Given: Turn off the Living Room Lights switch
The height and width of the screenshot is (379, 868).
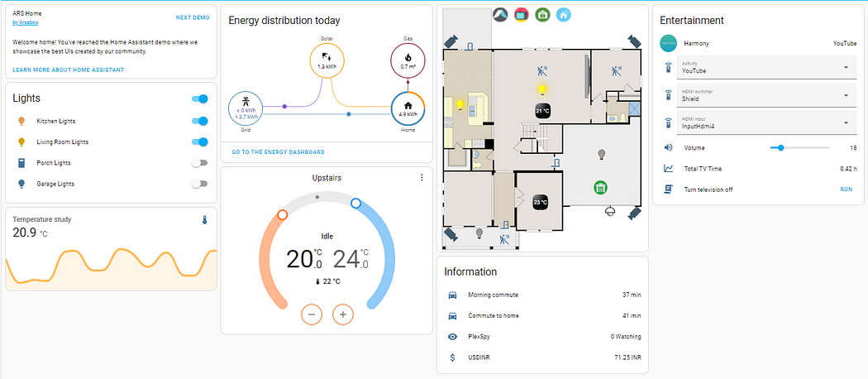Looking at the screenshot, I should (200, 142).
